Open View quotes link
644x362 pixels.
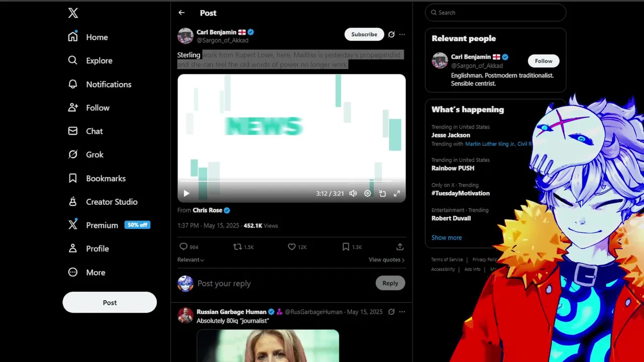386,260
